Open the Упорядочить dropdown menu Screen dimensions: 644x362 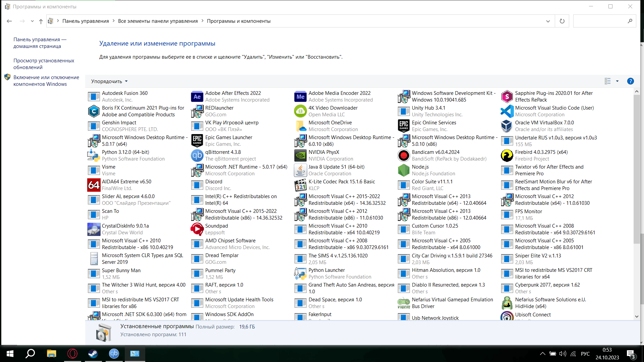109,81
